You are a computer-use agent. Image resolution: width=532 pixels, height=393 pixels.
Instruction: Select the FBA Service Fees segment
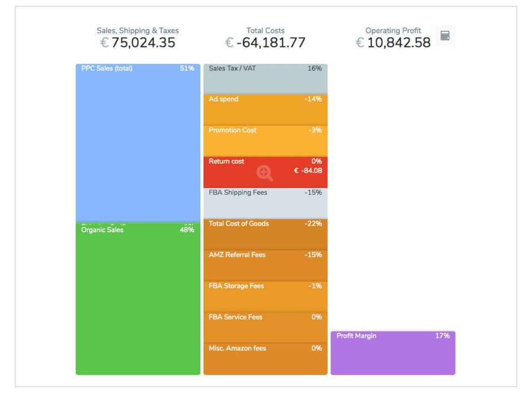tap(265, 328)
